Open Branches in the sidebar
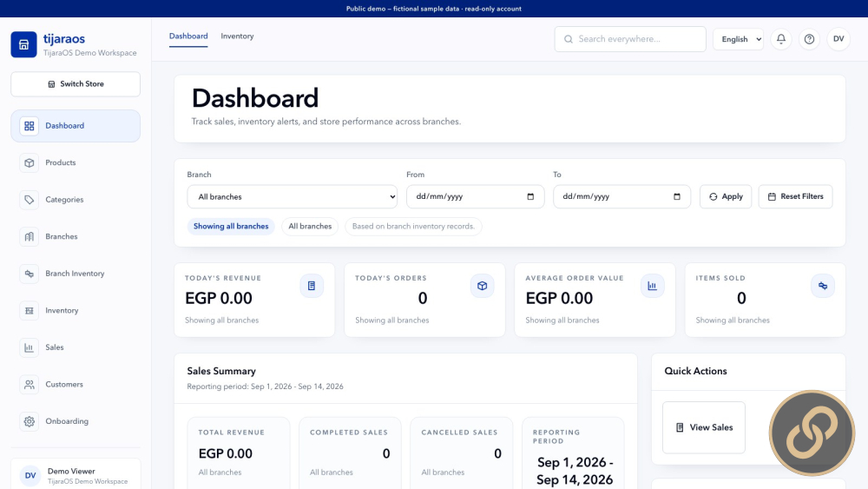This screenshot has width=868, height=489. (76, 236)
